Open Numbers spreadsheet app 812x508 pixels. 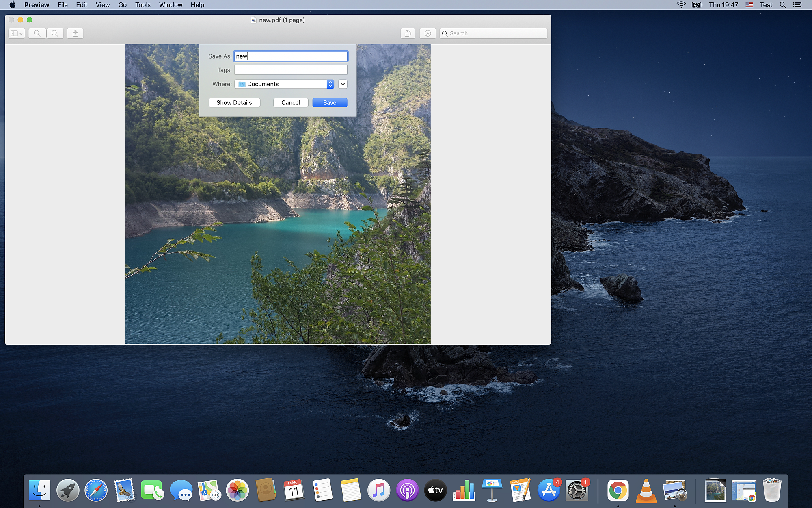(x=464, y=491)
